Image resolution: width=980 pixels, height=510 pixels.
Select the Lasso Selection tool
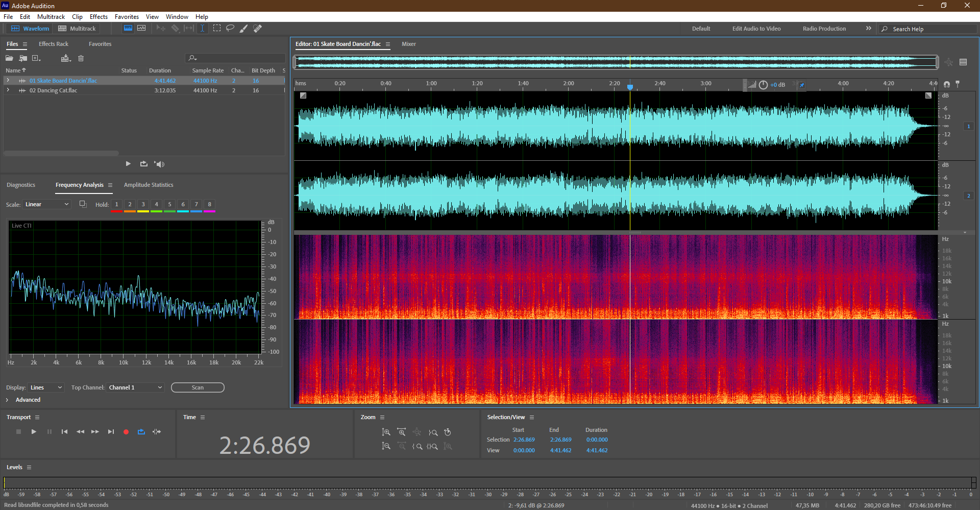coord(230,29)
